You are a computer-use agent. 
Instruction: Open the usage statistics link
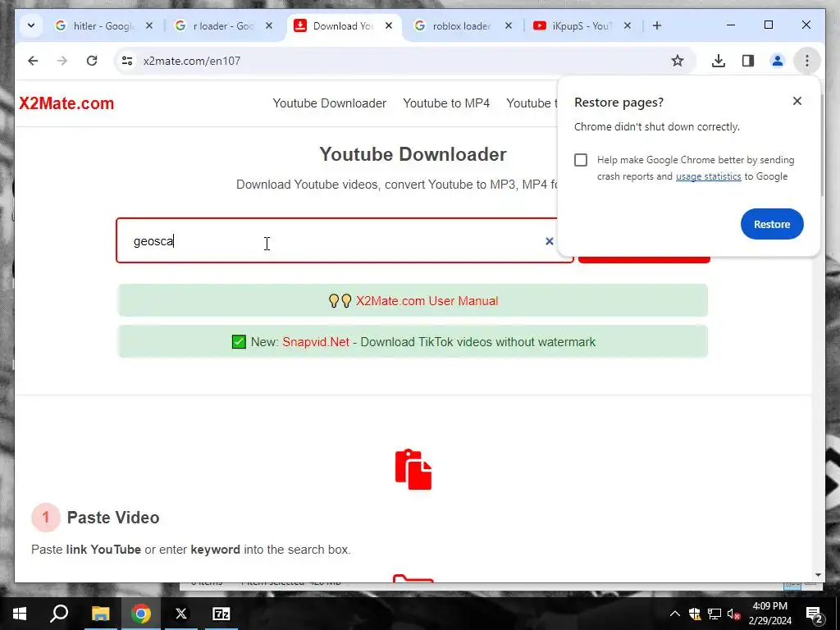click(x=708, y=177)
